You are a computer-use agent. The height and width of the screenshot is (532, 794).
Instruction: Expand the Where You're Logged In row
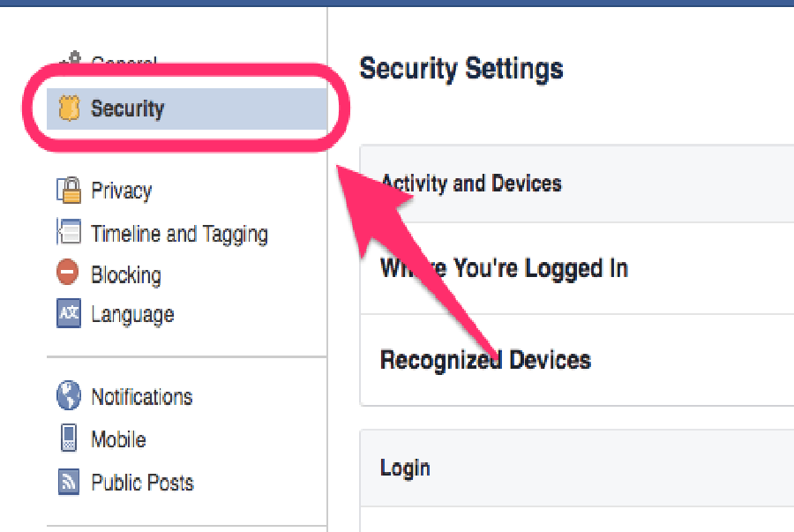pos(504,268)
